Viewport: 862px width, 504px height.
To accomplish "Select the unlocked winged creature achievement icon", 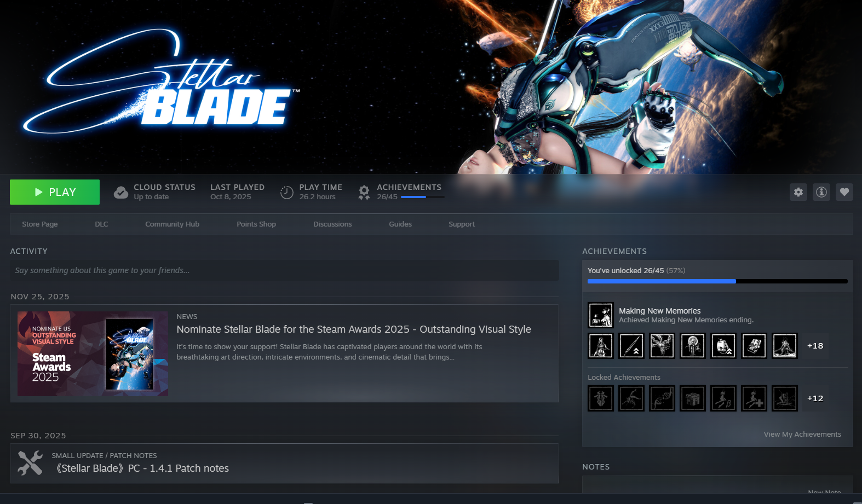I will tap(662, 346).
